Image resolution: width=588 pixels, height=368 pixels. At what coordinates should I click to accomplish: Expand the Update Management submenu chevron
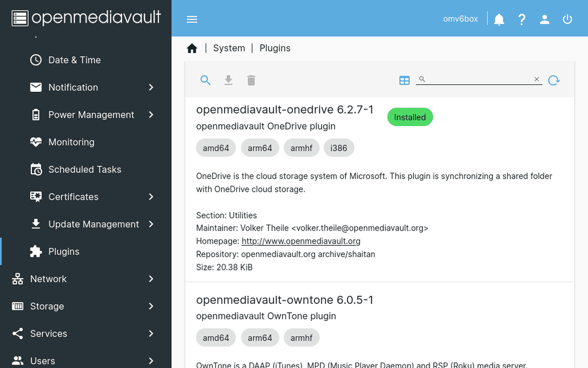[151, 224]
